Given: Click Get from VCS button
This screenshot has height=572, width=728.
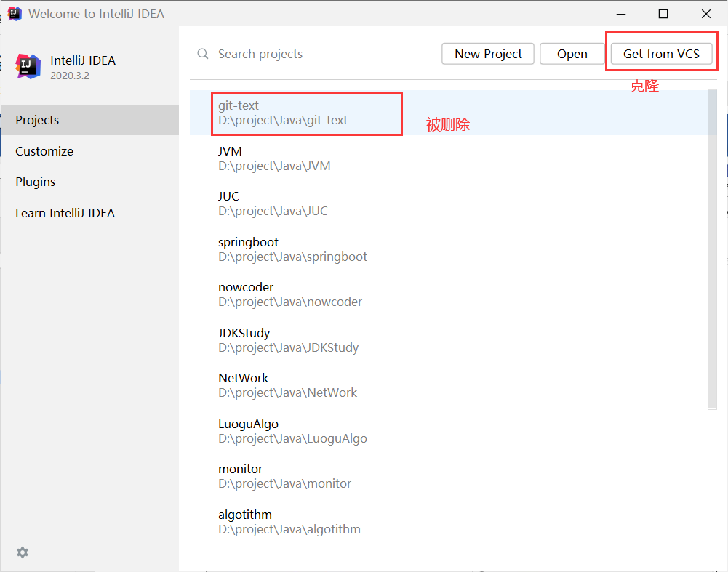Looking at the screenshot, I should (661, 54).
